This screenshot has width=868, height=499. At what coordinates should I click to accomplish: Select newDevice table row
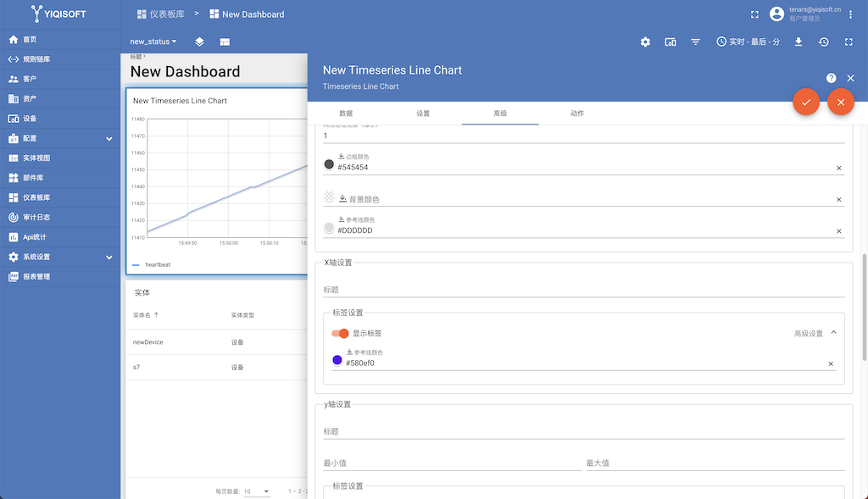(x=217, y=342)
